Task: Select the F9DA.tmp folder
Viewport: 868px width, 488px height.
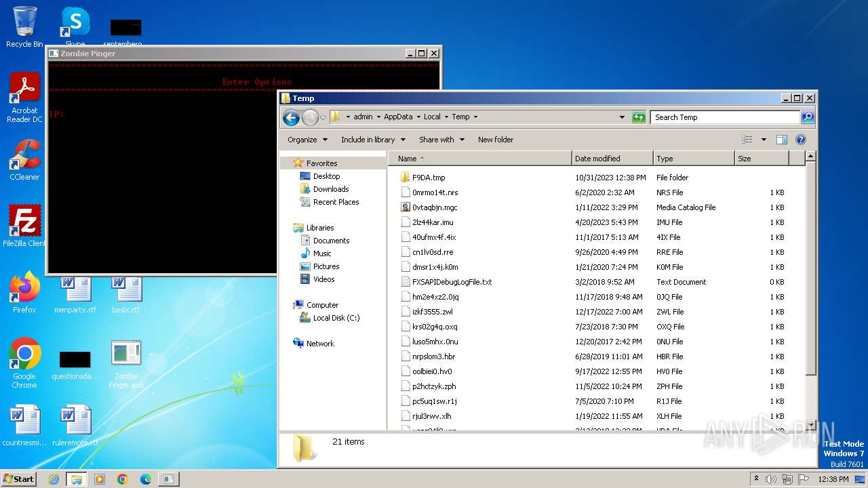Action: (429, 178)
